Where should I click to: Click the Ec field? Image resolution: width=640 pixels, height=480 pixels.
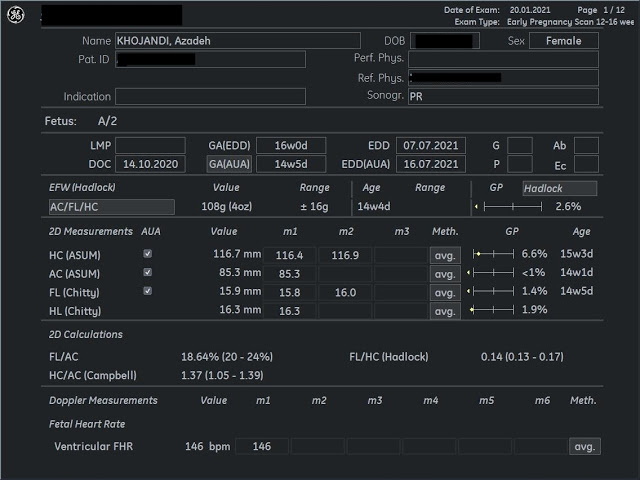tap(586, 164)
